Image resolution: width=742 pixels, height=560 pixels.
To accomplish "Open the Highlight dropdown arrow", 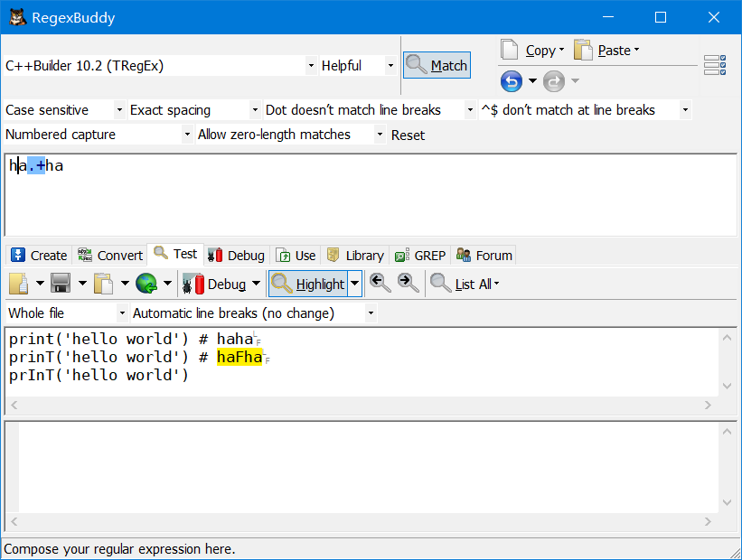I will (x=355, y=284).
